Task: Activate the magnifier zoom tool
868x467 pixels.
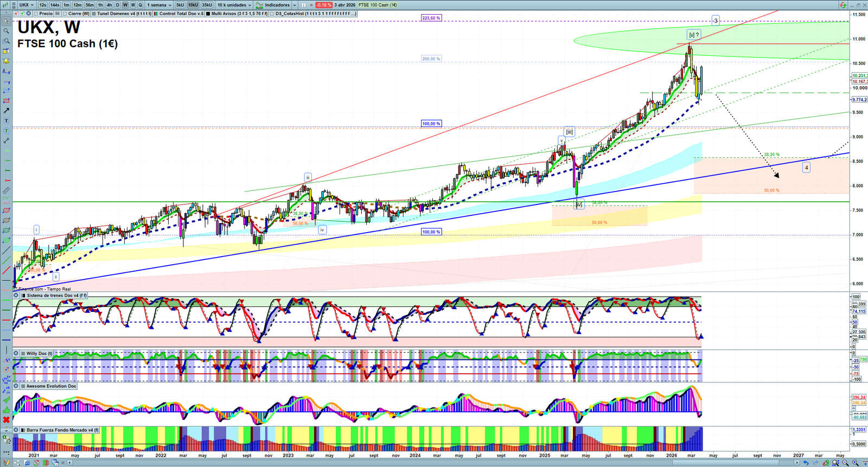Action: pos(6,31)
